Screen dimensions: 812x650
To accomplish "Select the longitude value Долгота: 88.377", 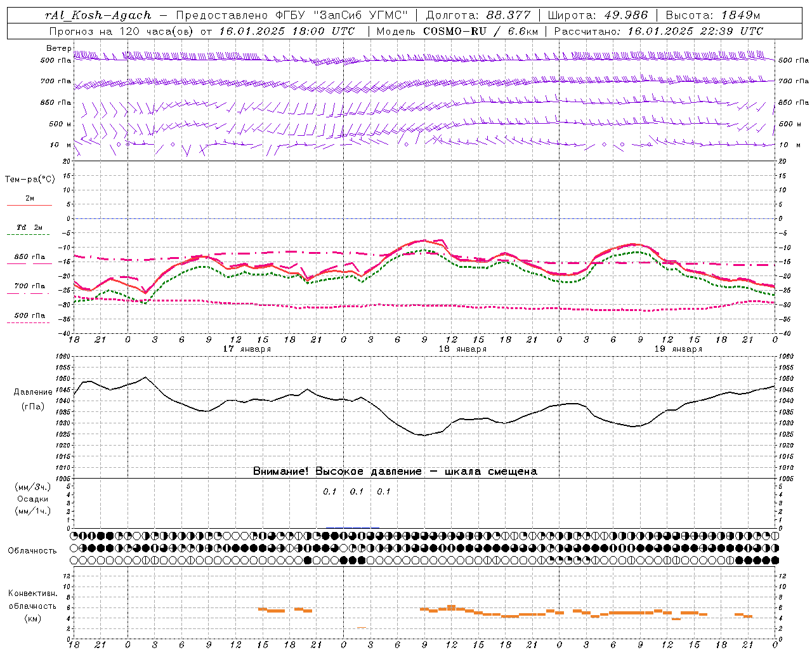I will 480,15.
